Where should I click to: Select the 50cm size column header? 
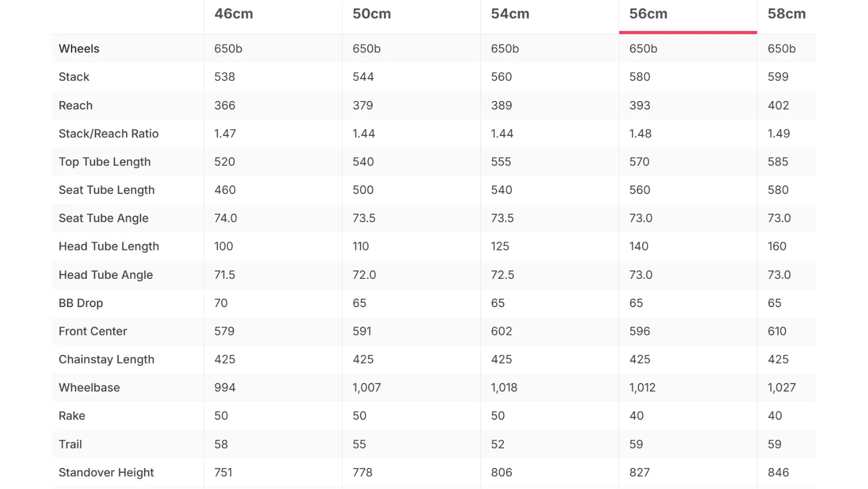pyautogui.click(x=372, y=14)
